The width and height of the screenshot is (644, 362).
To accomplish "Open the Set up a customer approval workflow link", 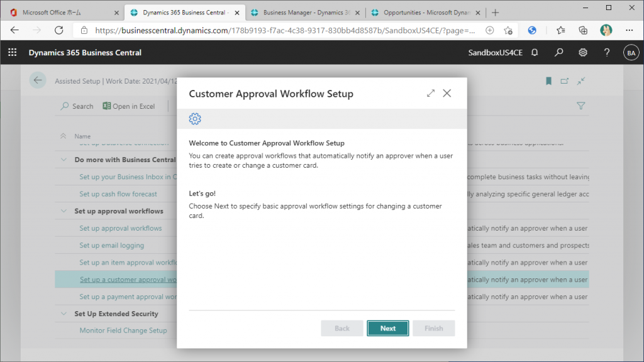I will coord(128,280).
